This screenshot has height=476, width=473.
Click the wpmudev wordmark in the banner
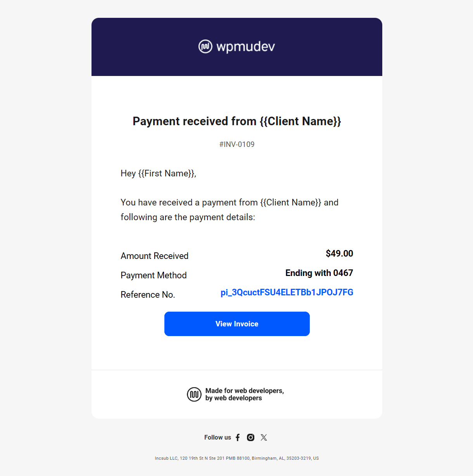point(245,47)
